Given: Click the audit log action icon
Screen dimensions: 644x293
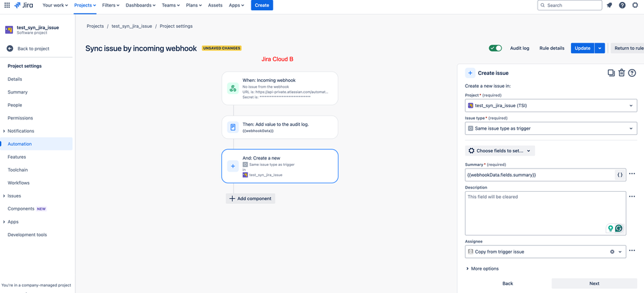Looking at the screenshot, I should click(x=233, y=127).
